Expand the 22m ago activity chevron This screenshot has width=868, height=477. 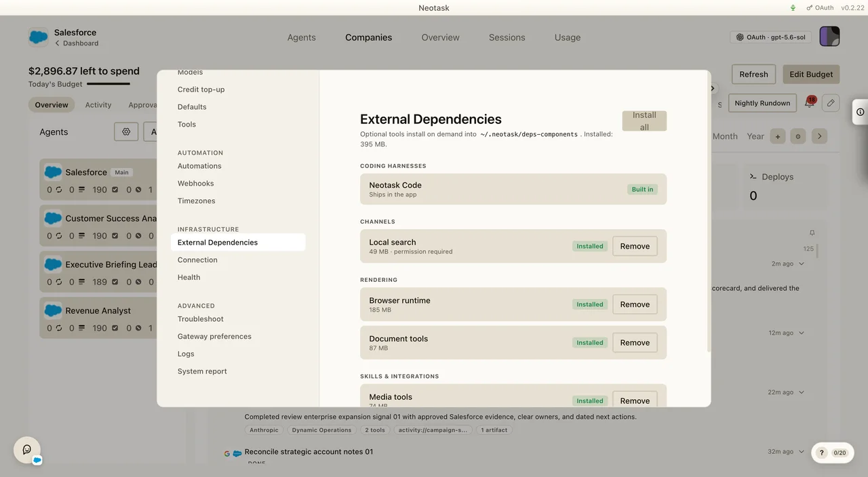802,392
